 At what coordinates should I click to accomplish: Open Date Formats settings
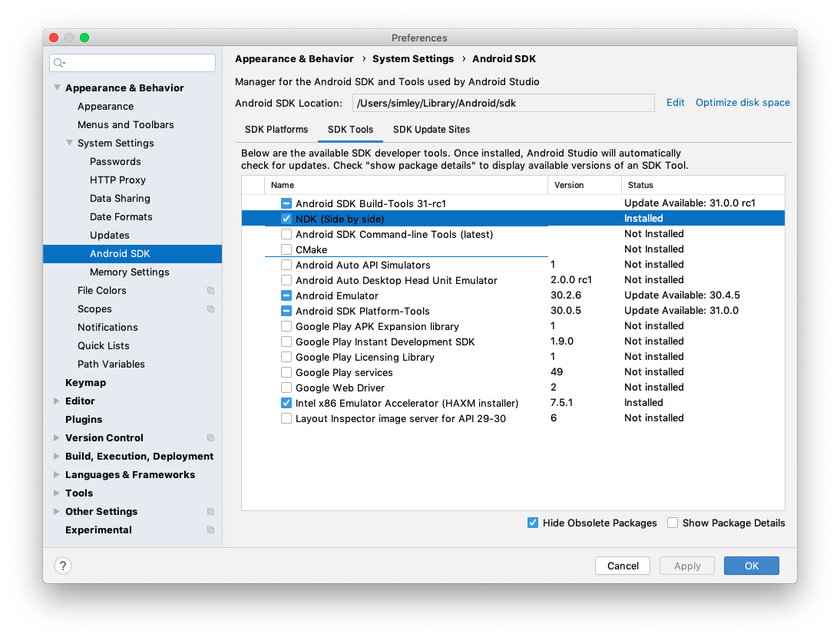[121, 216]
